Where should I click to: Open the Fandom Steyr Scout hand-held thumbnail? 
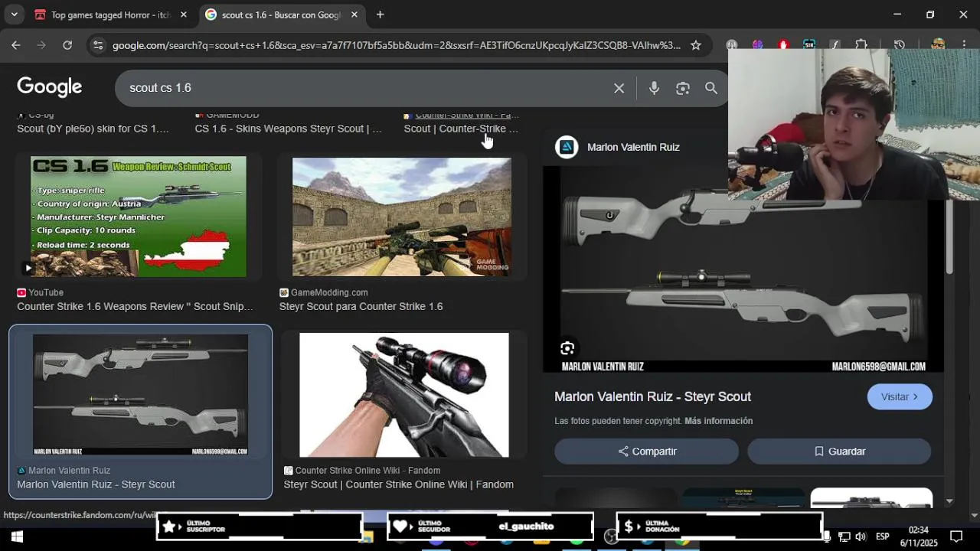coord(403,395)
